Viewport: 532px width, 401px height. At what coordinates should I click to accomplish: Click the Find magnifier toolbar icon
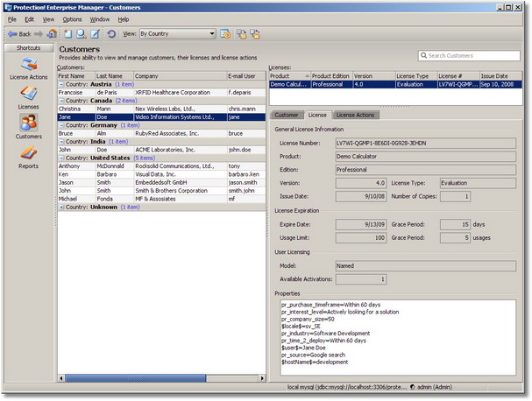(x=81, y=34)
